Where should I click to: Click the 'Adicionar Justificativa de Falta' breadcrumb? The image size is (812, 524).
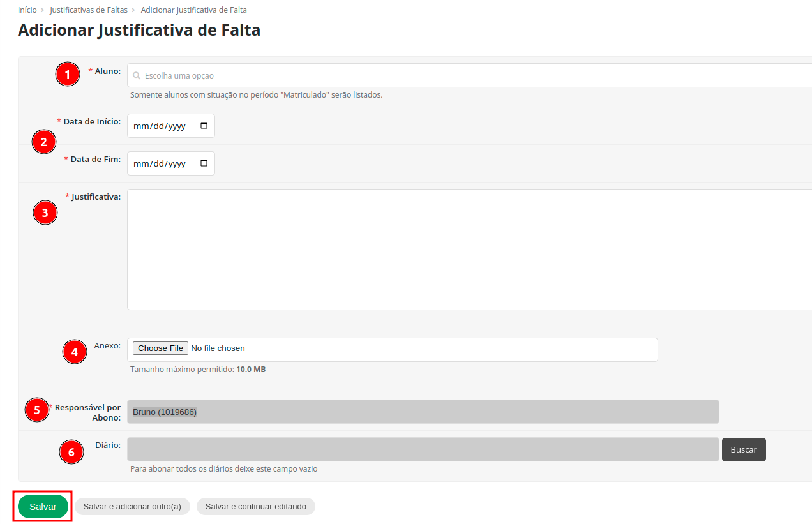(193, 10)
